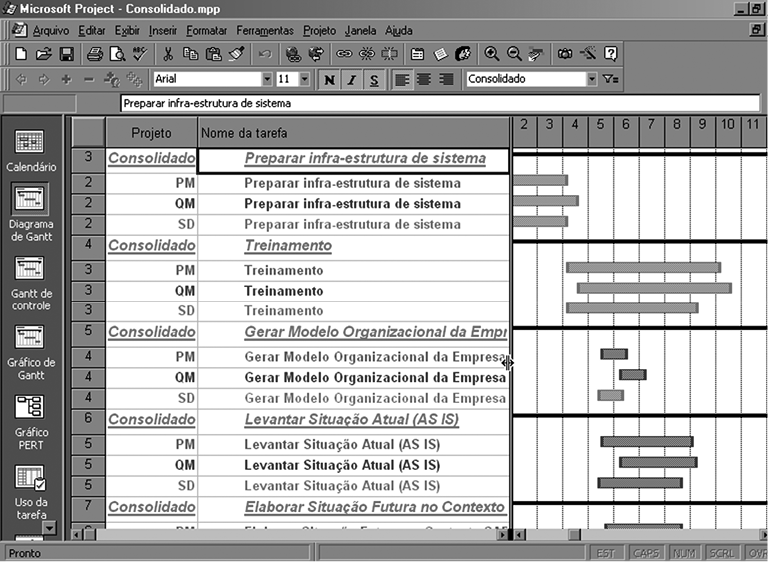Click the Undo arrow icon
The width and height of the screenshot is (768, 562).
[x=265, y=54]
